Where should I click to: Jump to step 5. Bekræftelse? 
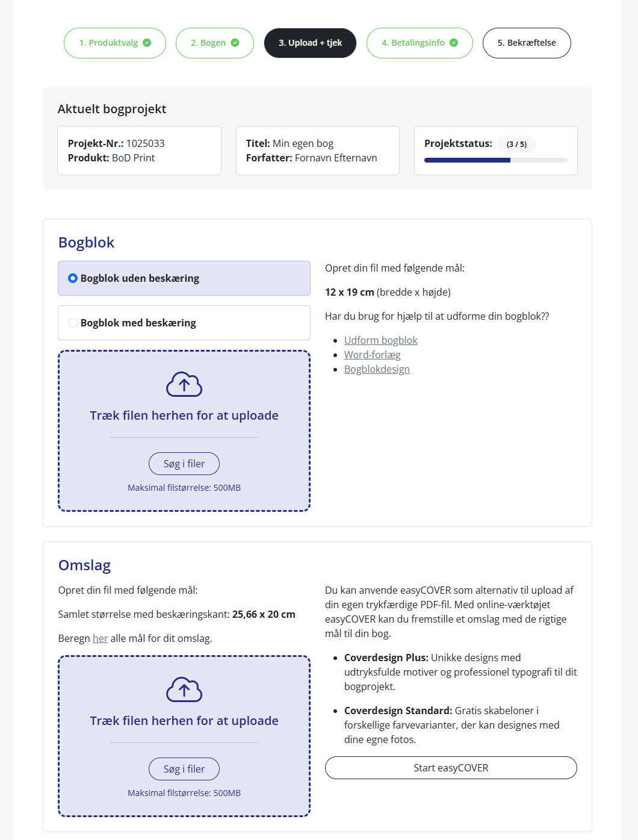526,43
